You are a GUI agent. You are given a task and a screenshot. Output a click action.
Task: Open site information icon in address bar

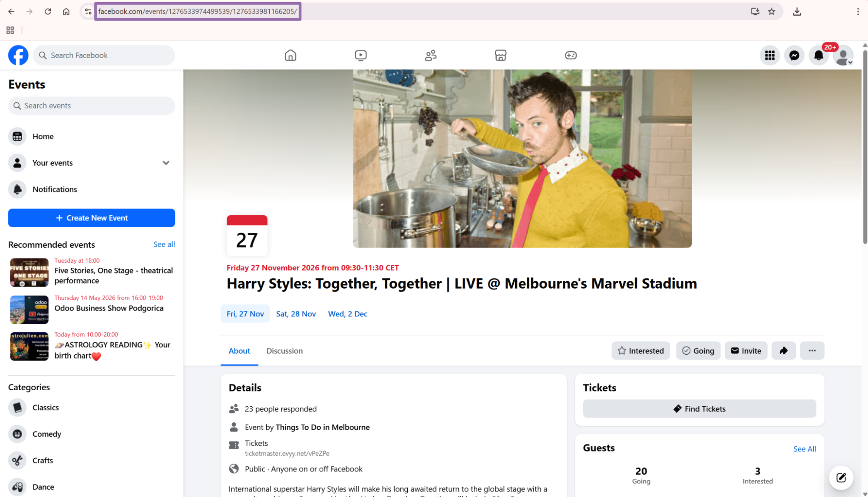88,12
